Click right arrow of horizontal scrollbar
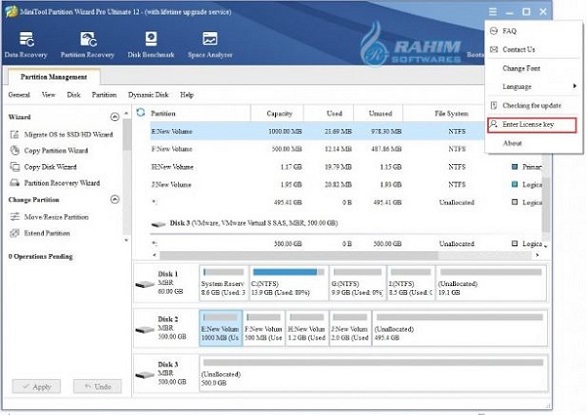 537,255
